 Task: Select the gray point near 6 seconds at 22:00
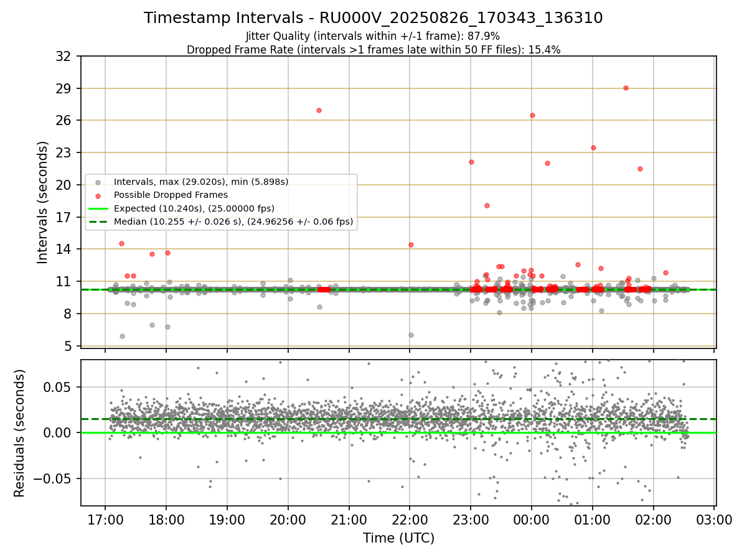[x=411, y=335]
